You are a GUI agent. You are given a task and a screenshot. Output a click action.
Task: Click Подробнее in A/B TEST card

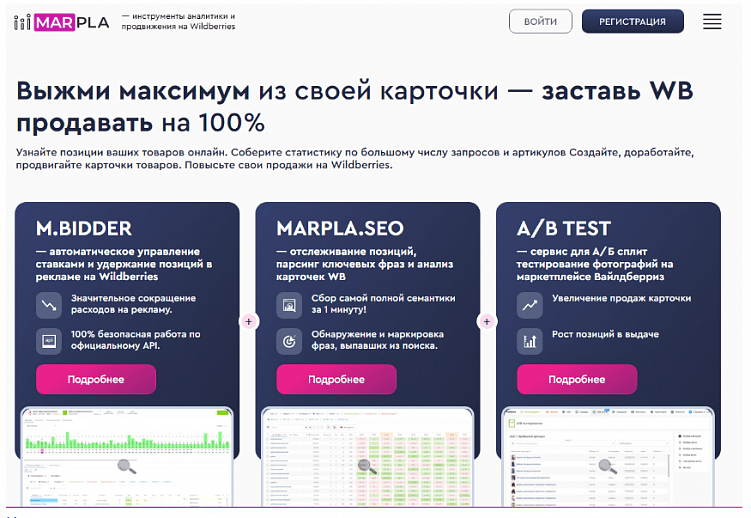point(577,379)
